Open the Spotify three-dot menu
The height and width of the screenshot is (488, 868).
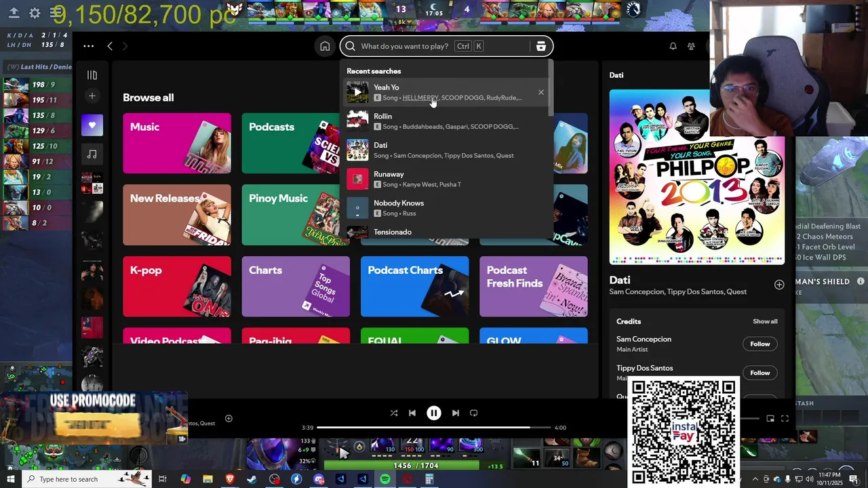click(x=88, y=46)
